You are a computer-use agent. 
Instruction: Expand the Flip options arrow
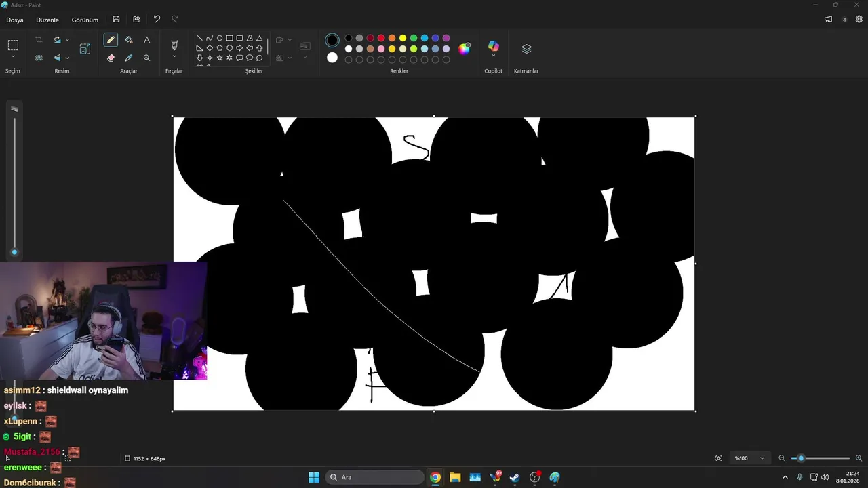click(67, 58)
